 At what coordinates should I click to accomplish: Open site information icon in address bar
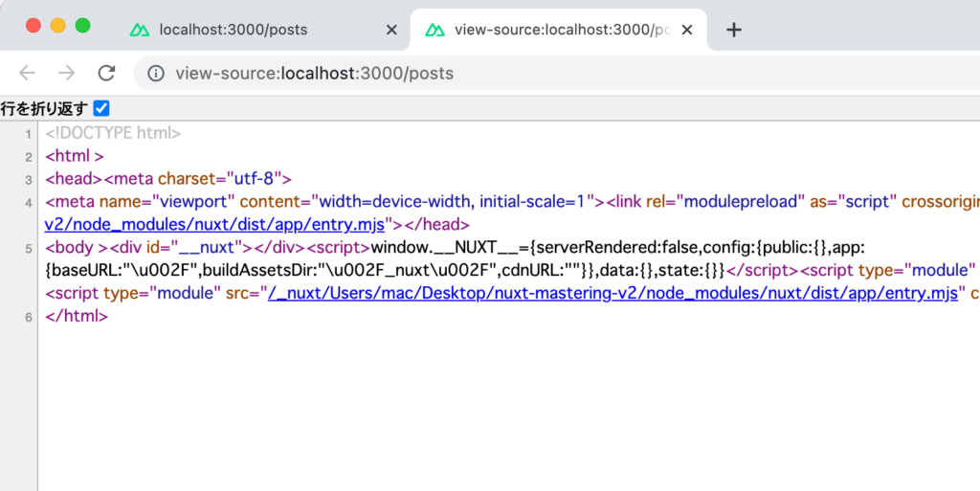[x=156, y=74]
